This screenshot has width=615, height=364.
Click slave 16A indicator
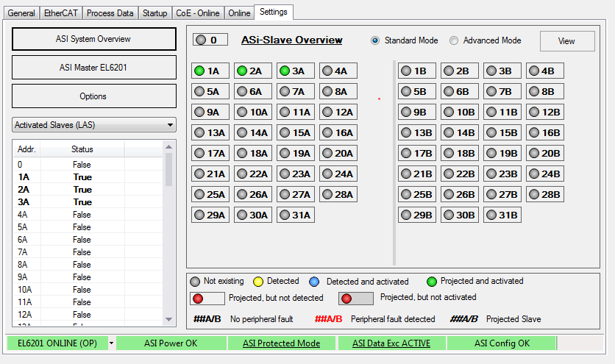coord(337,133)
